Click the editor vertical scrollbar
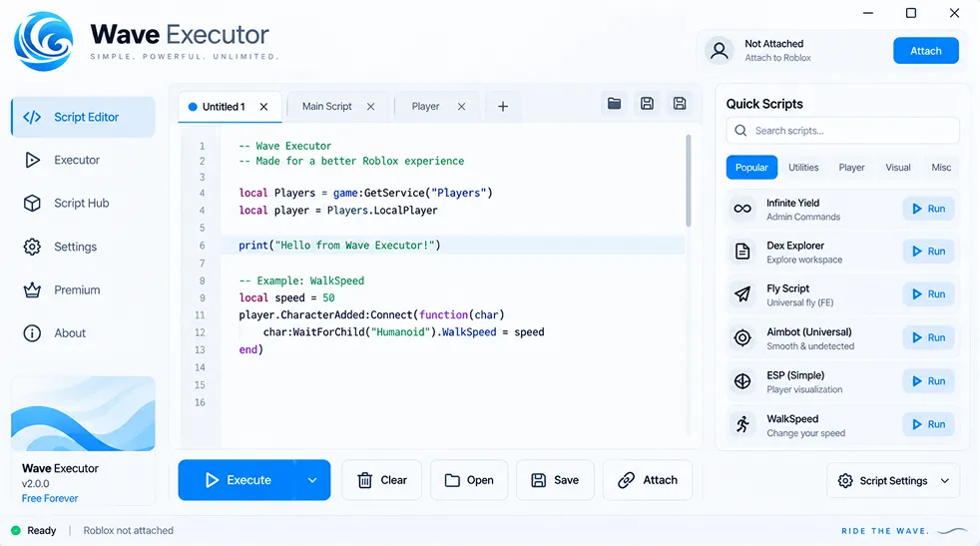 click(689, 180)
